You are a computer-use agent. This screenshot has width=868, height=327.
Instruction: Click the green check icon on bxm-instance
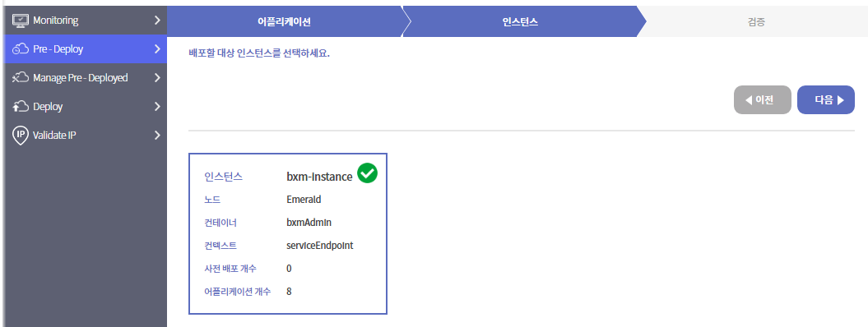tap(368, 173)
